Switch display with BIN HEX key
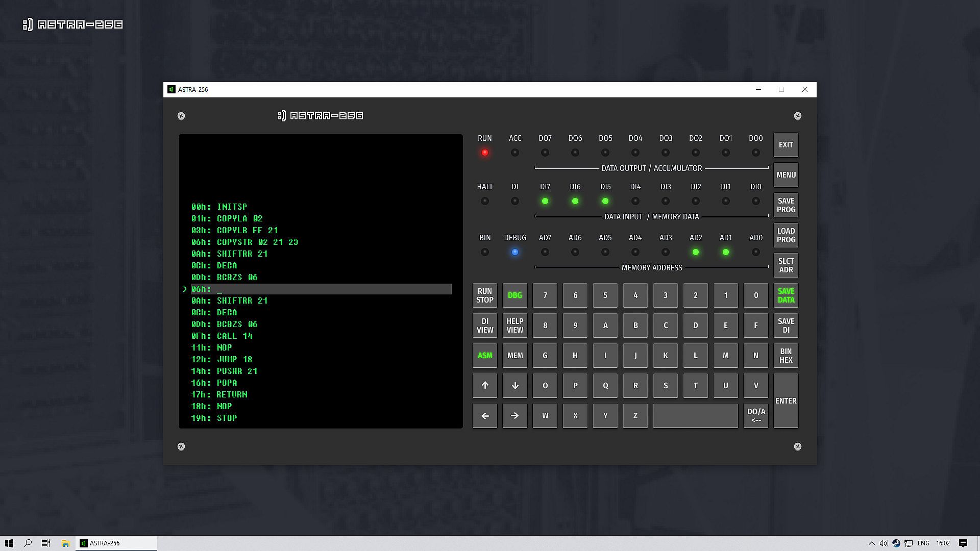The image size is (980, 551). point(786,356)
